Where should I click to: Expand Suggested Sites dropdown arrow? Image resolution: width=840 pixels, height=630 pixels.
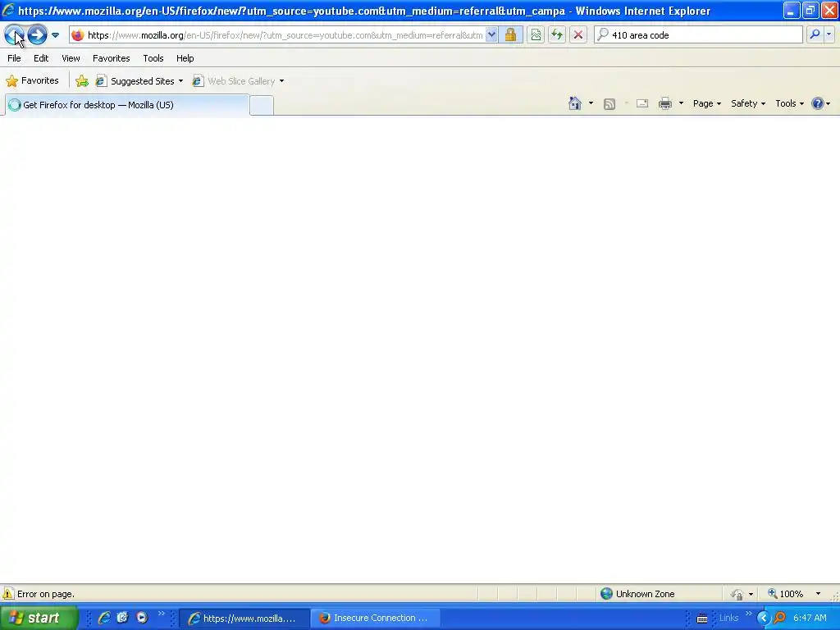180,81
